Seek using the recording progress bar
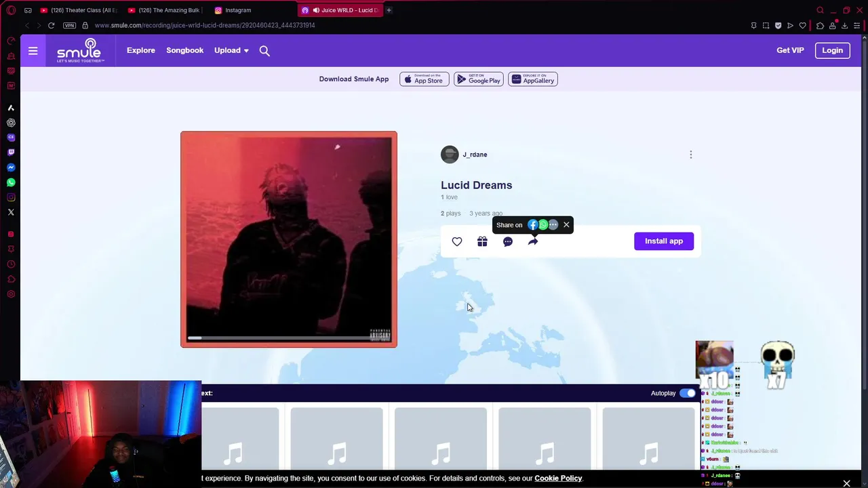 [289, 338]
